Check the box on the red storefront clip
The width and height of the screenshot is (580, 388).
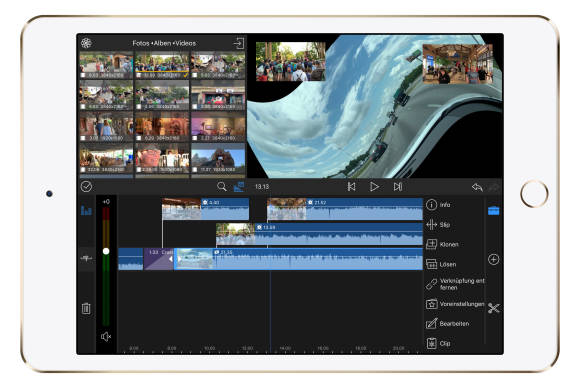tap(195, 107)
